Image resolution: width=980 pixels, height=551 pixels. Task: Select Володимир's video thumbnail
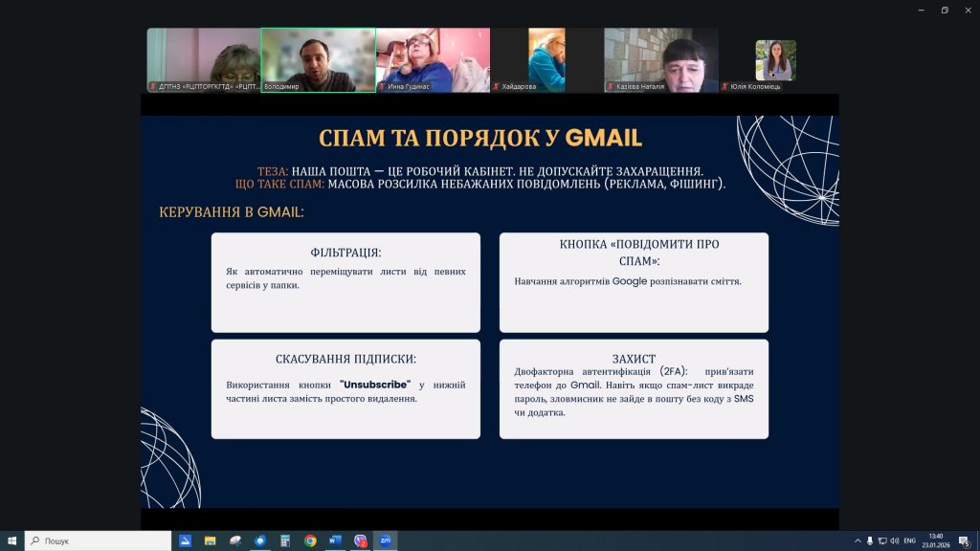(318, 59)
